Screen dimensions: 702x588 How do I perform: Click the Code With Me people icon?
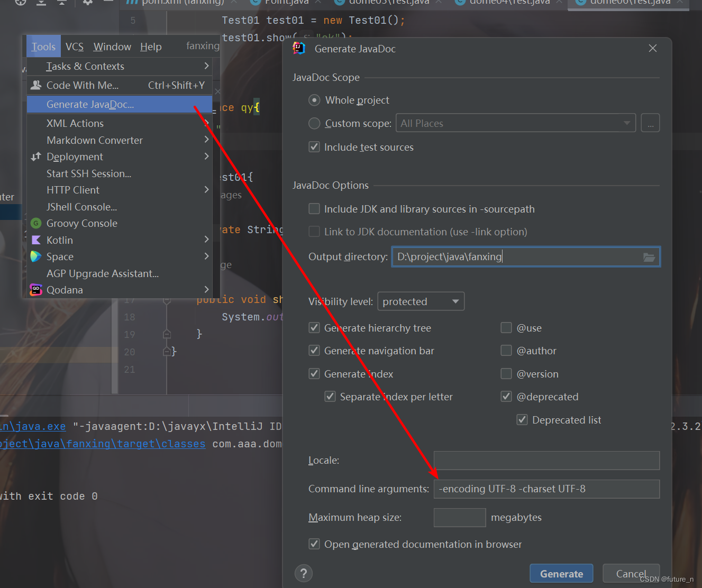tap(36, 85)
